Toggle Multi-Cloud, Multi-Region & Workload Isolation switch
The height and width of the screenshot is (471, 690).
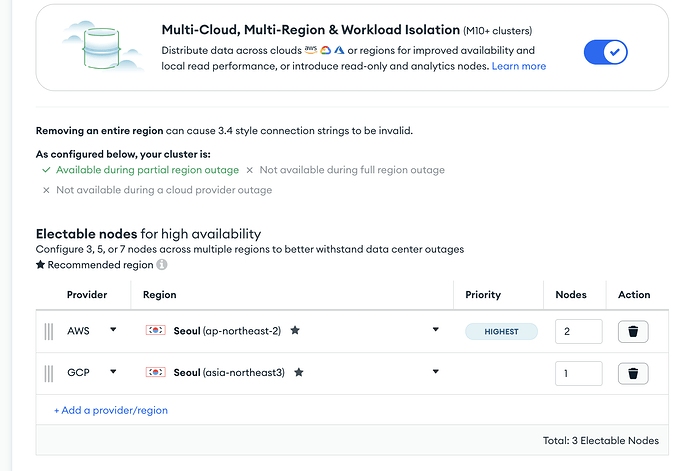(x=605, y=51)
